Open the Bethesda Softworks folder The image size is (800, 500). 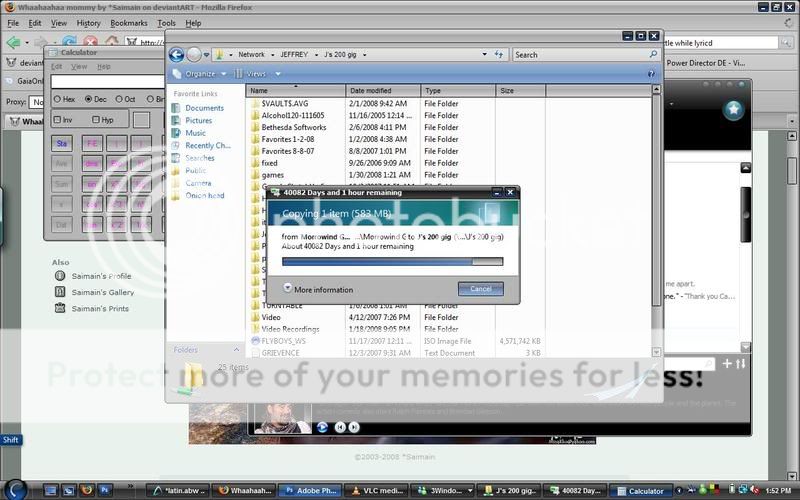(293, 127)
